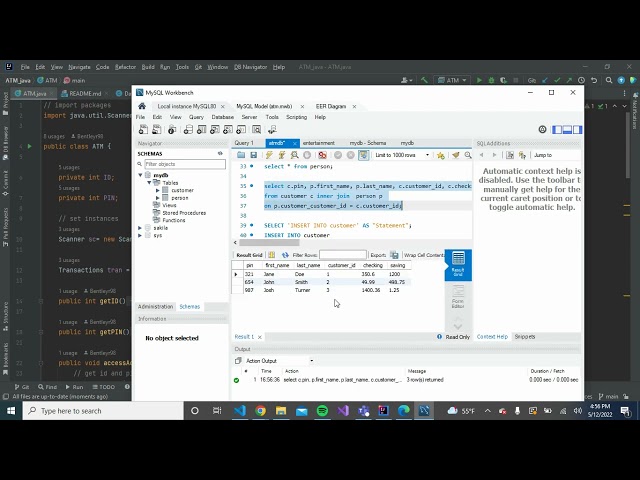Click the Workbench home icon
The image size is (640, 480).
point(142,106)
